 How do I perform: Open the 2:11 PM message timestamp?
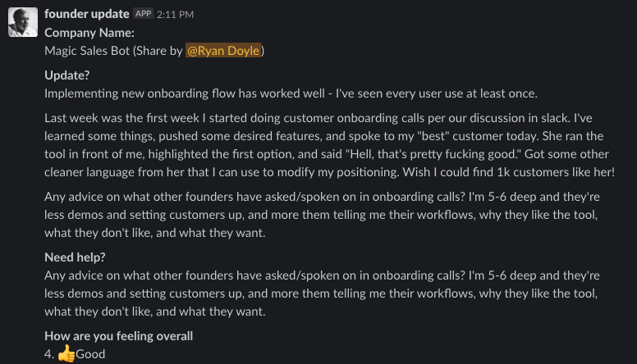coord(175,14)
